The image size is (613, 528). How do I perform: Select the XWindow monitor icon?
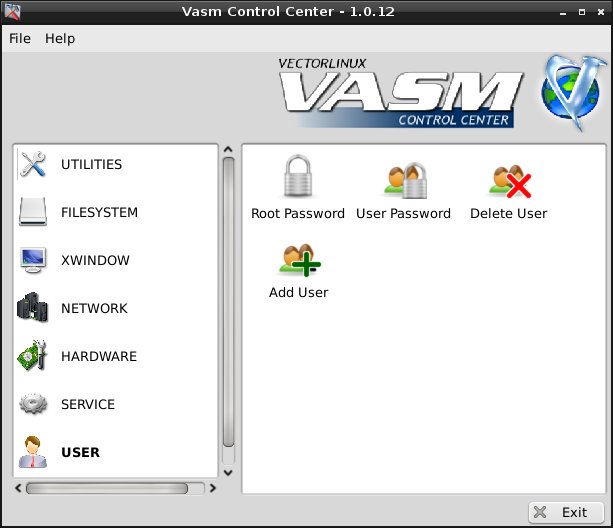coord(34,261)
